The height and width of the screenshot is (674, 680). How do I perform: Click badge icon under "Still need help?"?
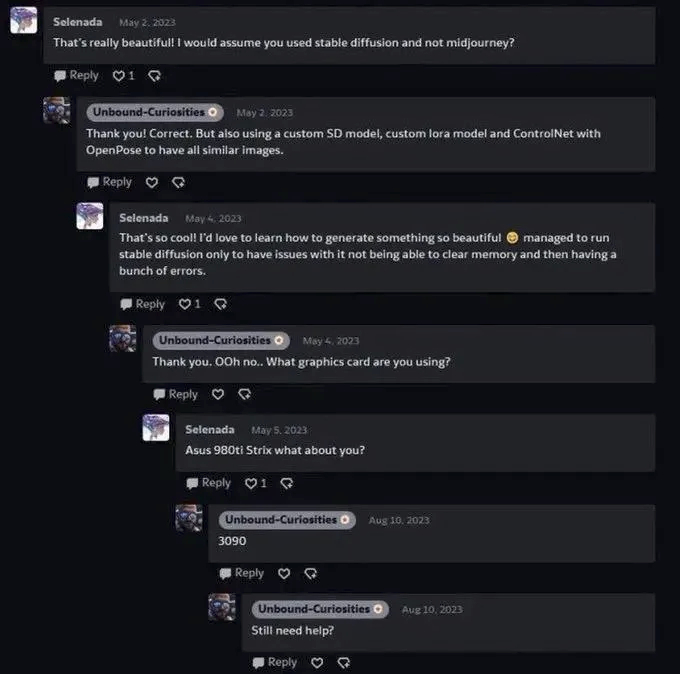click(343, 662)
